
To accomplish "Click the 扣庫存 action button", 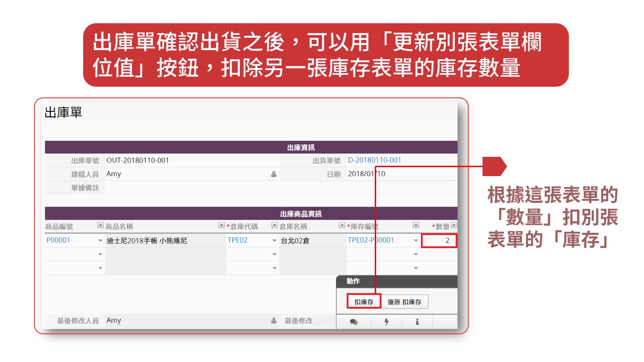I will click(x=364, y=302).
